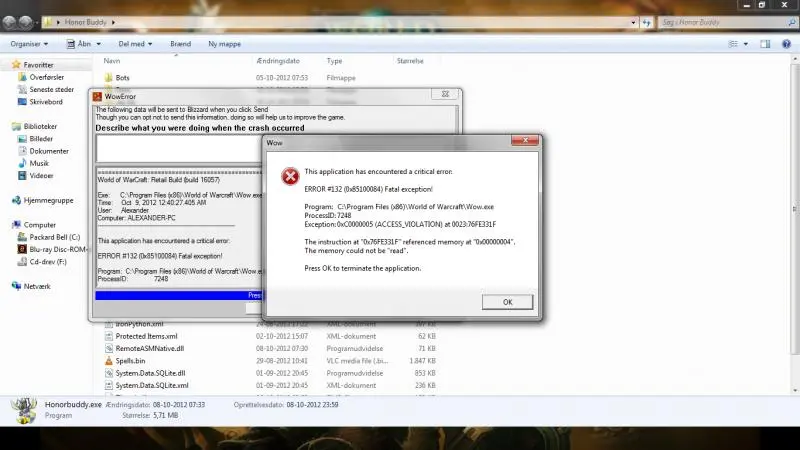
Task: Select the Spells.bin file
Action: pos(130,361)
